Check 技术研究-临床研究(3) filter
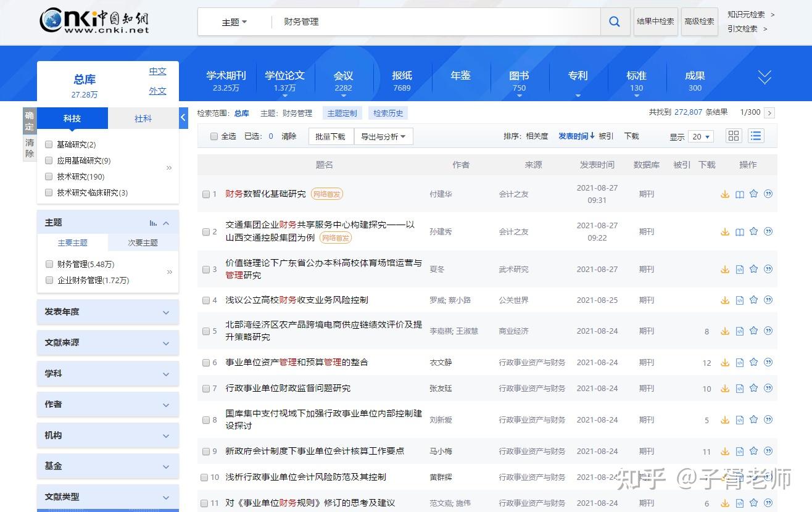812x512 pixels. (49, 192)
